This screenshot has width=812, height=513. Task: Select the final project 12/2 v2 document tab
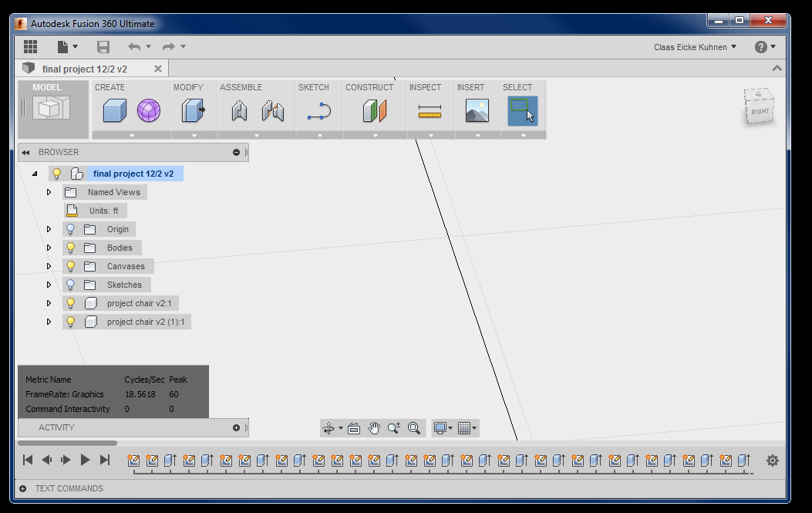[85, 68]
